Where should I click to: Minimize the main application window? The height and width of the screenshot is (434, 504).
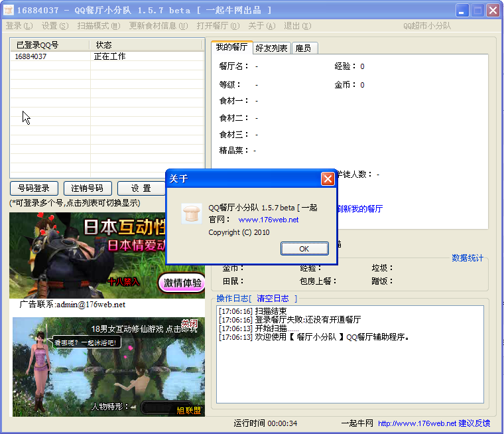click(462, 11)
